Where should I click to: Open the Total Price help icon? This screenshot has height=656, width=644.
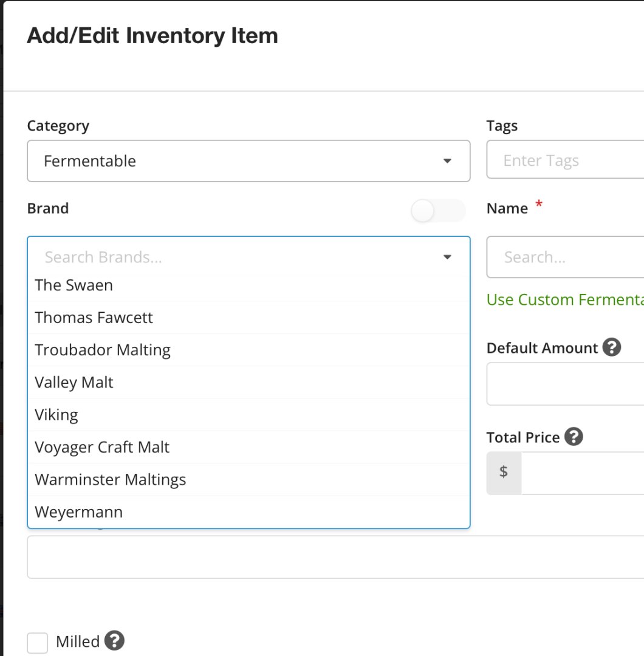pyautogui.click(x=574, y=437)
